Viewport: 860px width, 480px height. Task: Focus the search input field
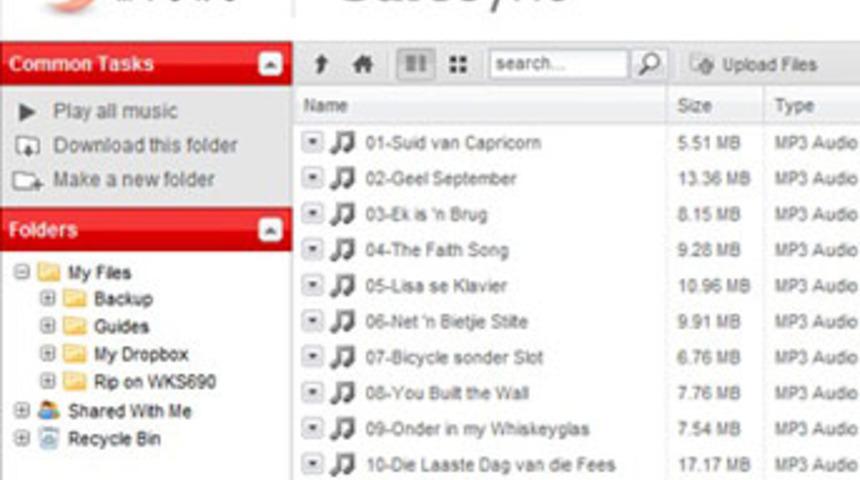click(559, 64)
